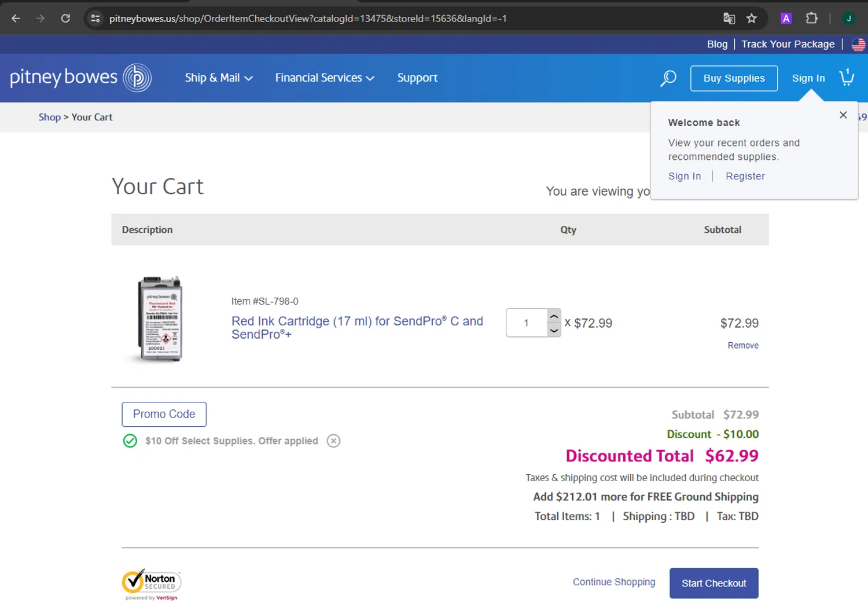Click the Discount - $10.00 text

tap(712, 434)
